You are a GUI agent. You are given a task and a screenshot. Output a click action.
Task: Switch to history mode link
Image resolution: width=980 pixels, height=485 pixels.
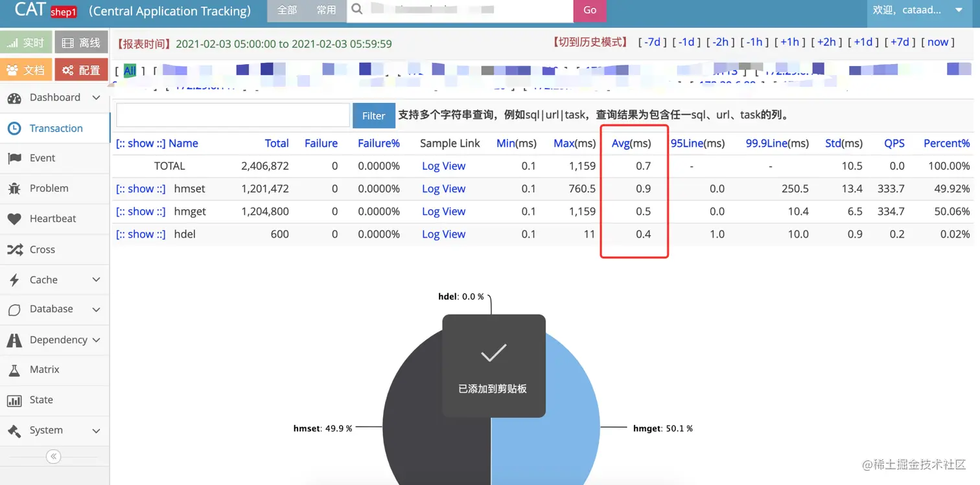589,42
